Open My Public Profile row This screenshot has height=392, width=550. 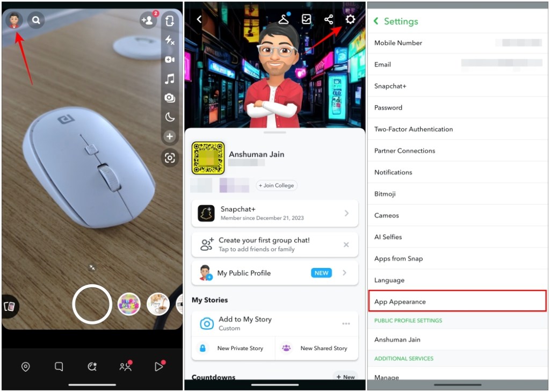(x=274, y=273)
